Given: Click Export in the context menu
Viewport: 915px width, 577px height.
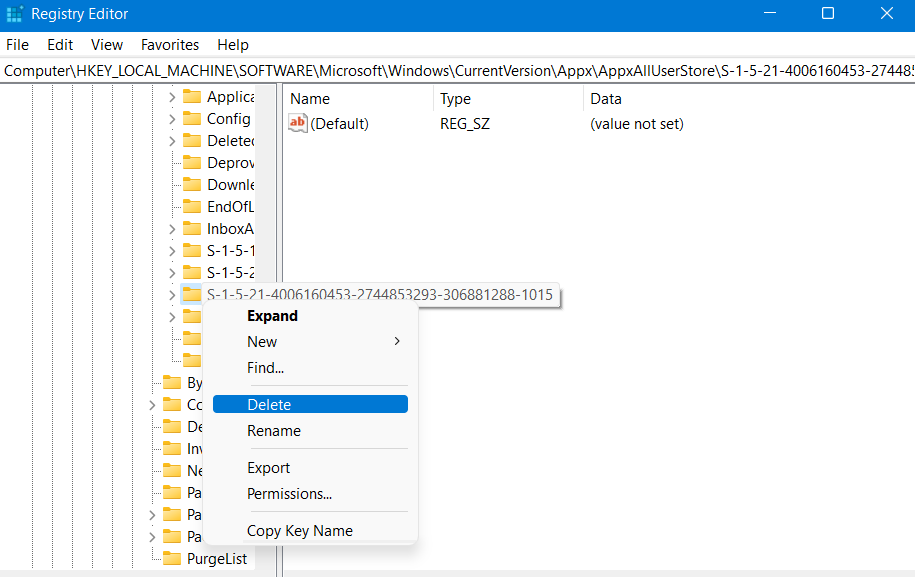Looking at the screenshot, I should [268, 468].
